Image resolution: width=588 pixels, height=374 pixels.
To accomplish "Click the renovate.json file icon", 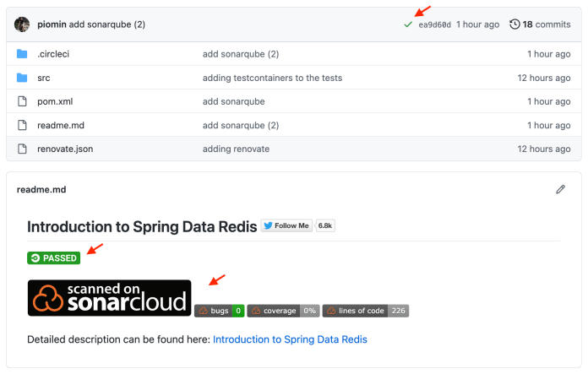I will (x=23, y=149).
